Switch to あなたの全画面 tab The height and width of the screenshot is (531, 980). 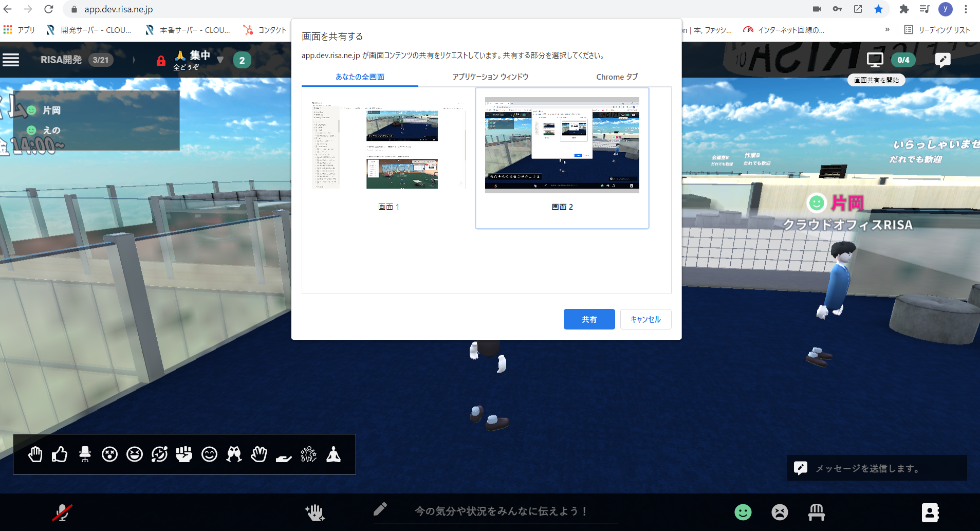pyautogui.click(x=360, y=77)
